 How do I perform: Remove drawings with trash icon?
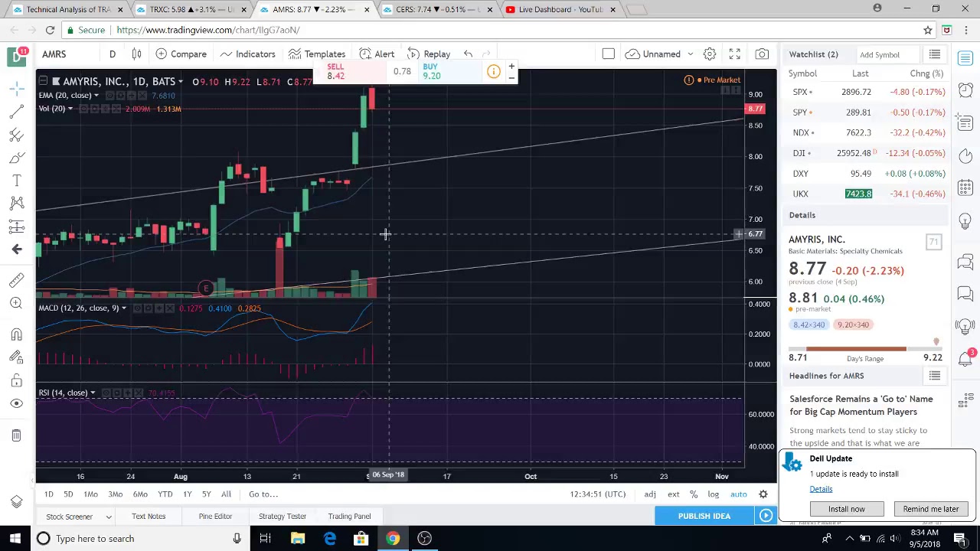pyautogui.click(x=16, y=435)
